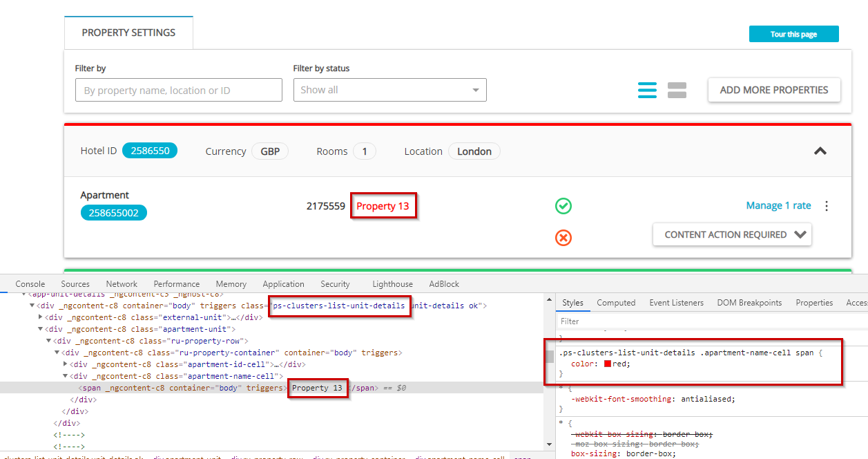Open the Filter by status dropdown

389,90
